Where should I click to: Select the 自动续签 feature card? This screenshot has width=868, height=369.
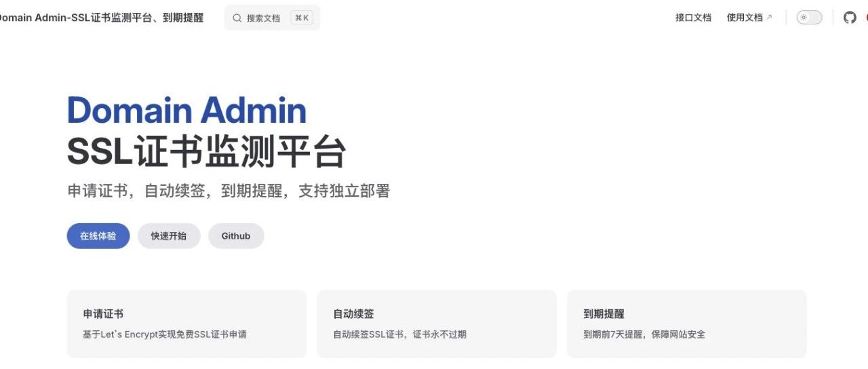(x=436, y=324)
